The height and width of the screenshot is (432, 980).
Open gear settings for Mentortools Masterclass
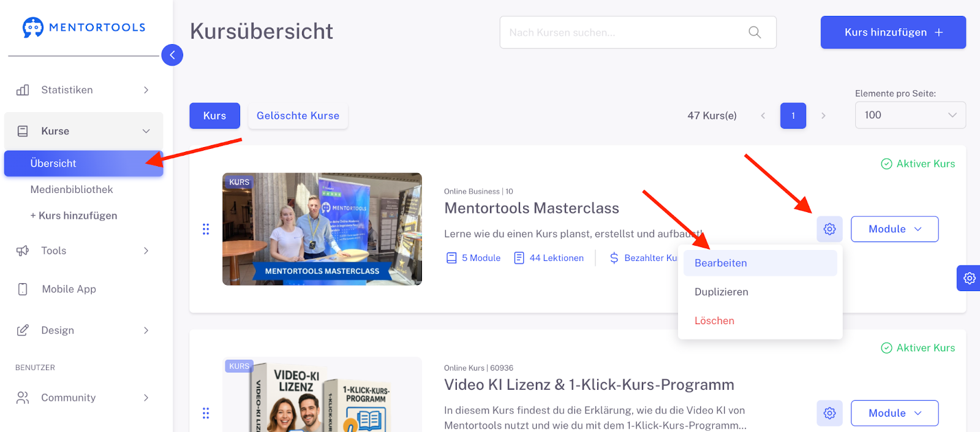click(x=829, y=229)
